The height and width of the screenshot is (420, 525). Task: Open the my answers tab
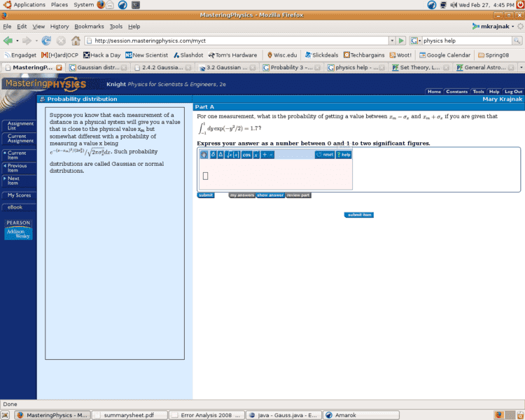tap(242, 195)
